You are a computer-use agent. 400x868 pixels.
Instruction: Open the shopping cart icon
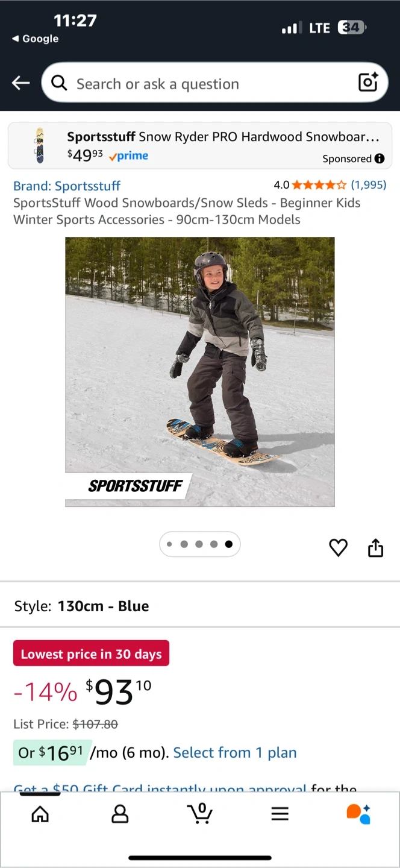[199, 813]
